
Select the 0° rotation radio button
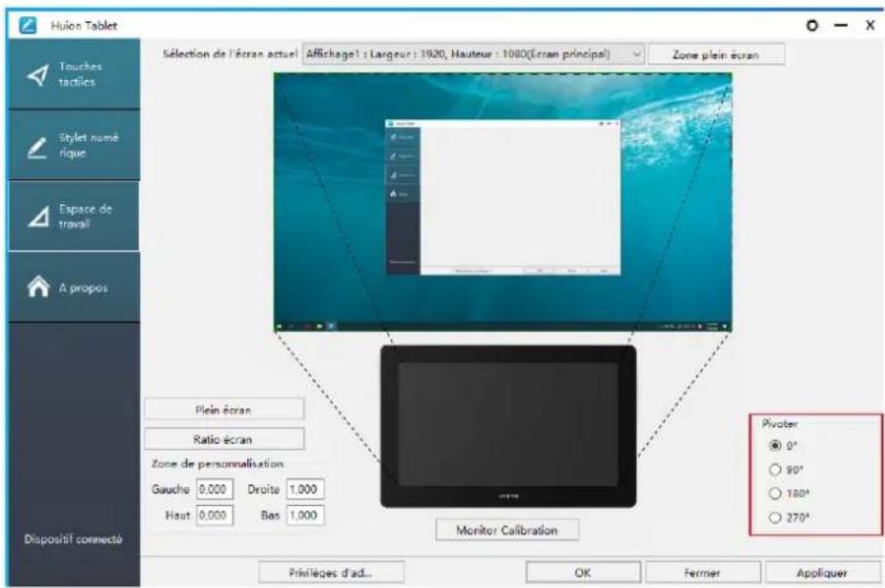click(775, 445)
